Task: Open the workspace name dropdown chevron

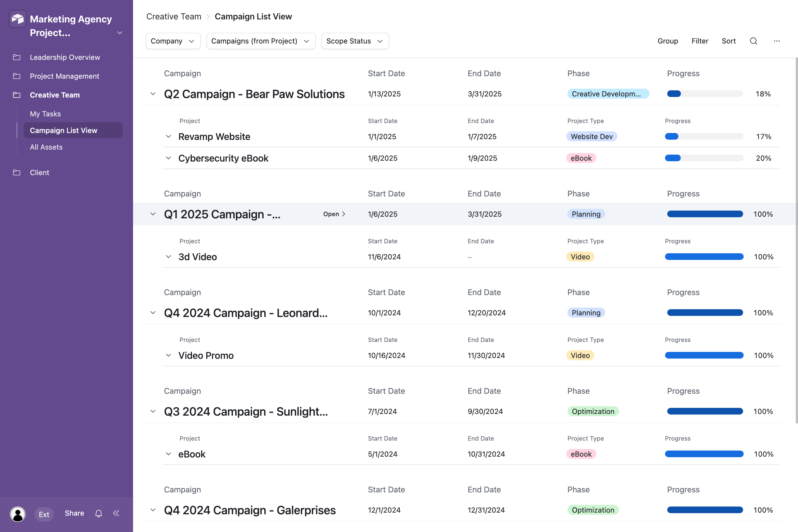Action: point(119,33)
